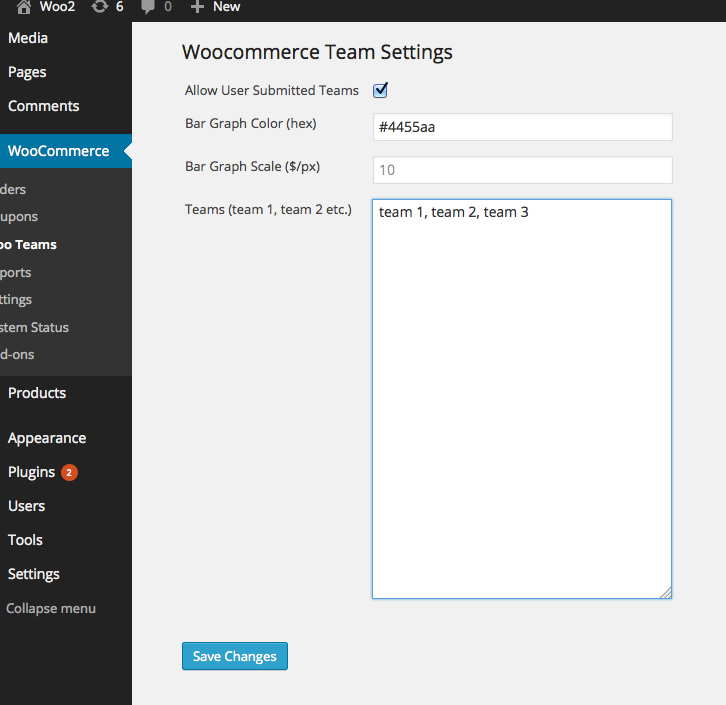Go to the Media section
The image size is (726, 705).
click(x=28, y=38)
